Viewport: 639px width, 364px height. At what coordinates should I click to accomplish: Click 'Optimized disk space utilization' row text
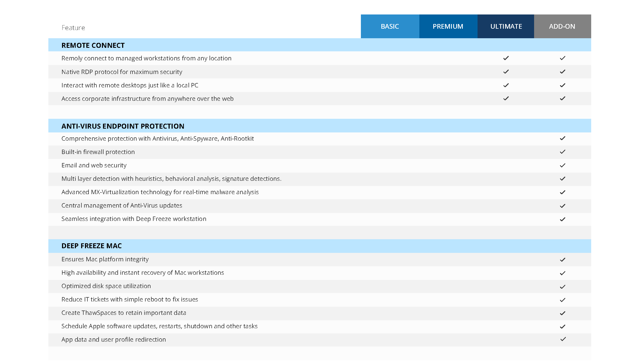tap(106, 286)
